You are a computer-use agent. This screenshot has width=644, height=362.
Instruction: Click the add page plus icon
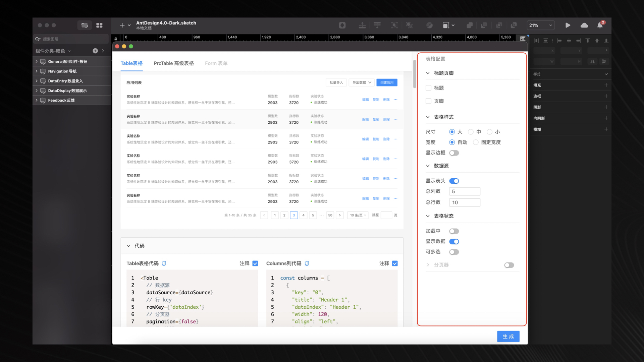95,51
